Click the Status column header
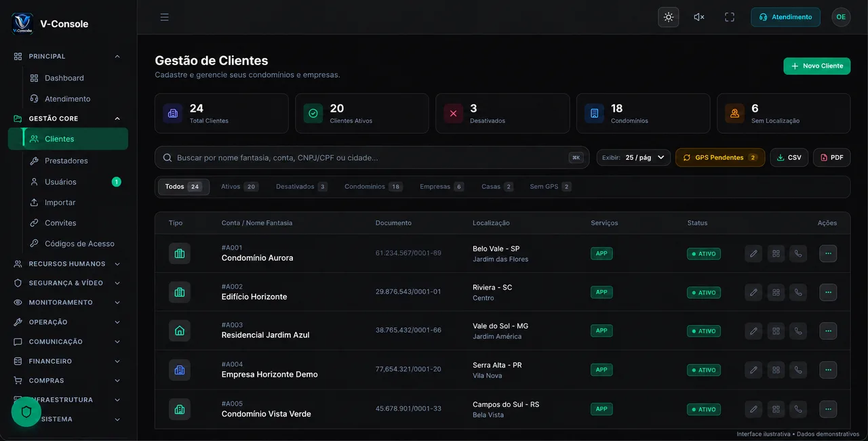 [697, 223]
